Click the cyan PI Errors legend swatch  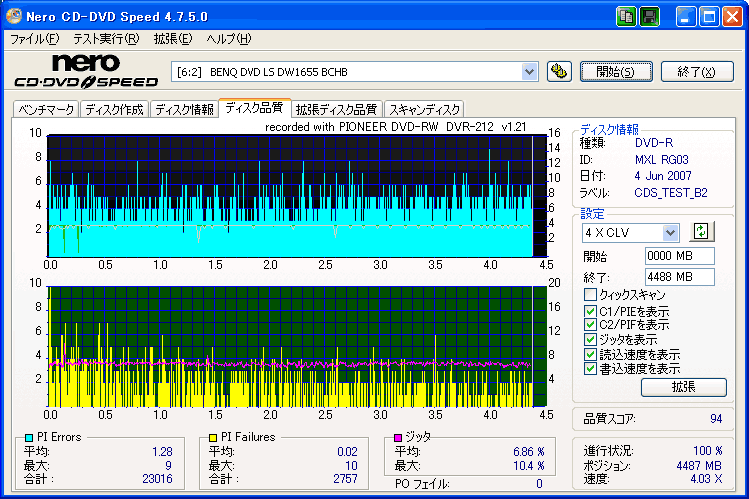pos(29,437)
